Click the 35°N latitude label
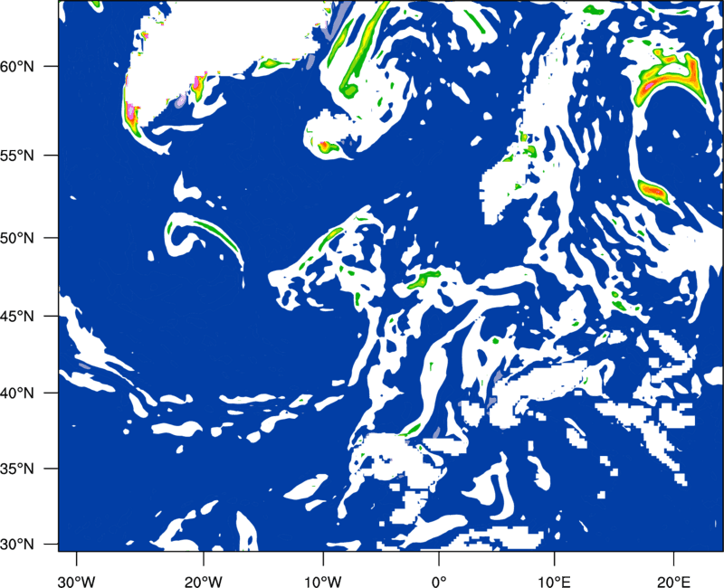The height and width of the screenshot is (588, 724). click(17, 469)
